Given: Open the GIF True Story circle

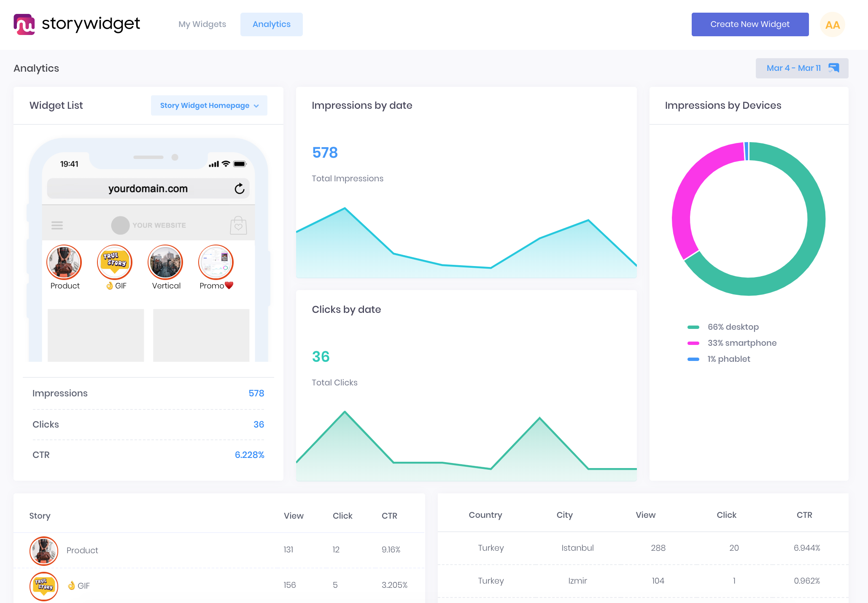Looking at the screenshot, I should pos(115,262).
